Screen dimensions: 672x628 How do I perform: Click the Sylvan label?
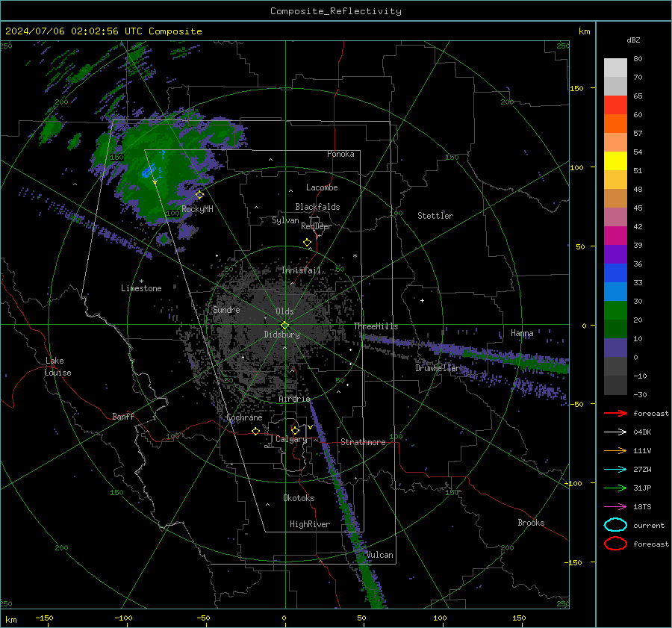(x=285, y=220)
